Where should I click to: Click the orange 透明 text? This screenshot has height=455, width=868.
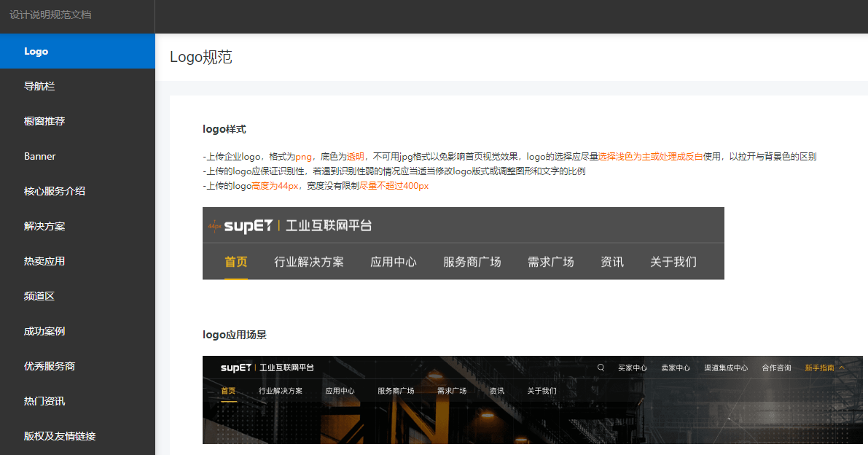coord(356,157)
